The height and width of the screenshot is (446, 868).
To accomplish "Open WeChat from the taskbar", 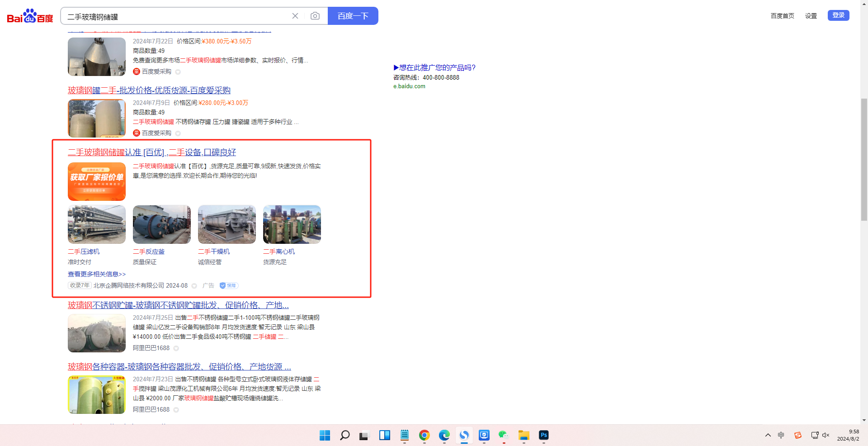I will tap(503, 435).
